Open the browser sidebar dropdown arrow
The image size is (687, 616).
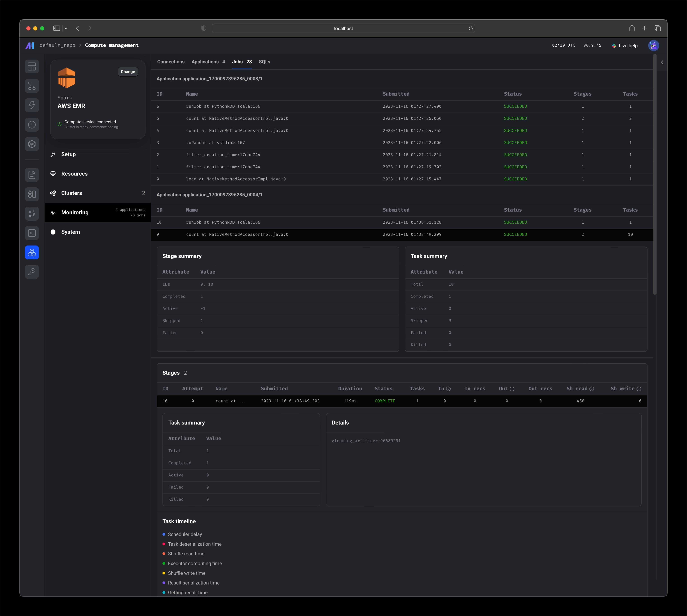66,28
